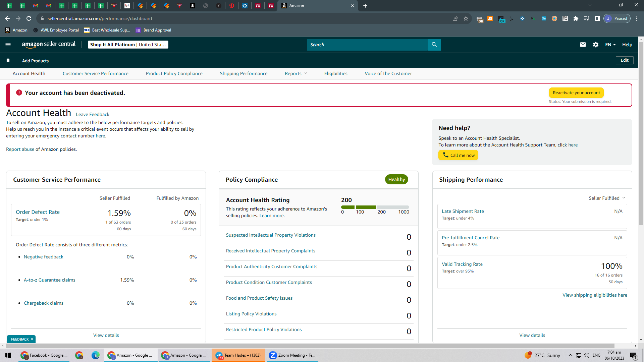The image size is (644, 362).
Task: Click the side panel browser icon
Action: [597, 18]
